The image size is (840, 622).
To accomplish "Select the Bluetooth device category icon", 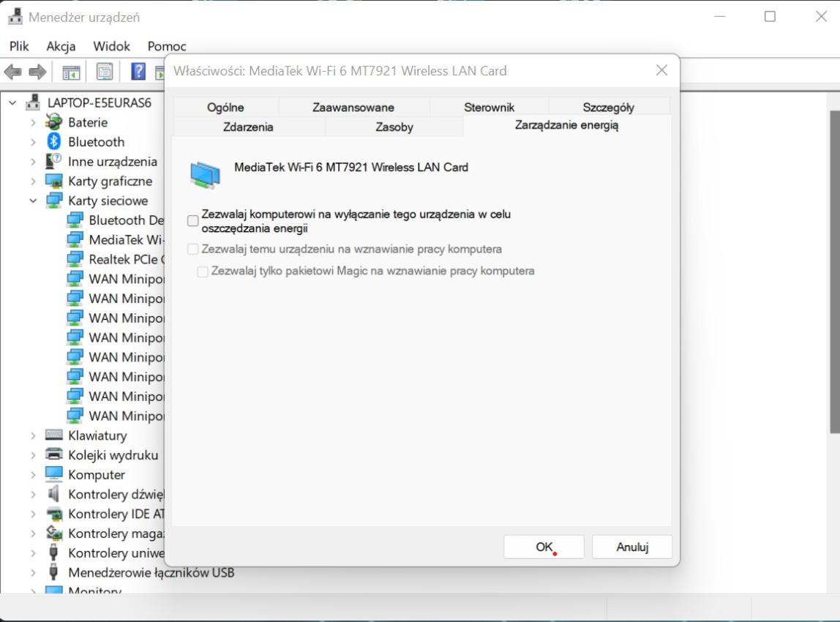I will coord(54,142).
